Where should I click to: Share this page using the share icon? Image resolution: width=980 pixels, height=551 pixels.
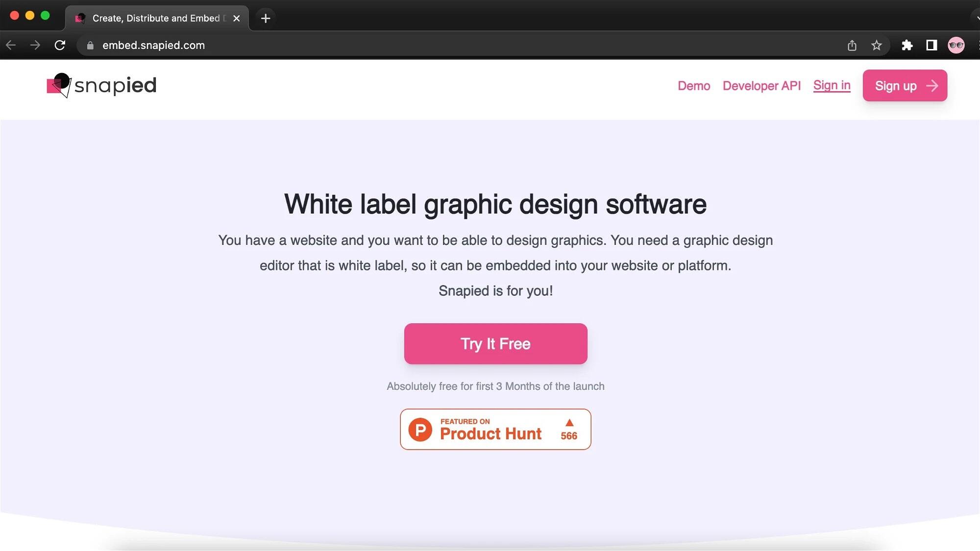tap(852, 46)
